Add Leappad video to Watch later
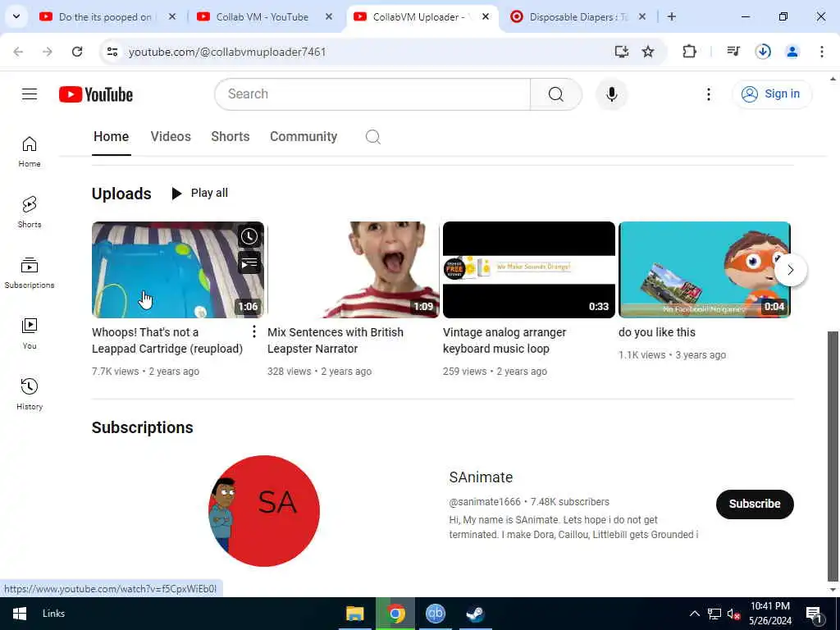840x630 pixels. click(249, 236)
